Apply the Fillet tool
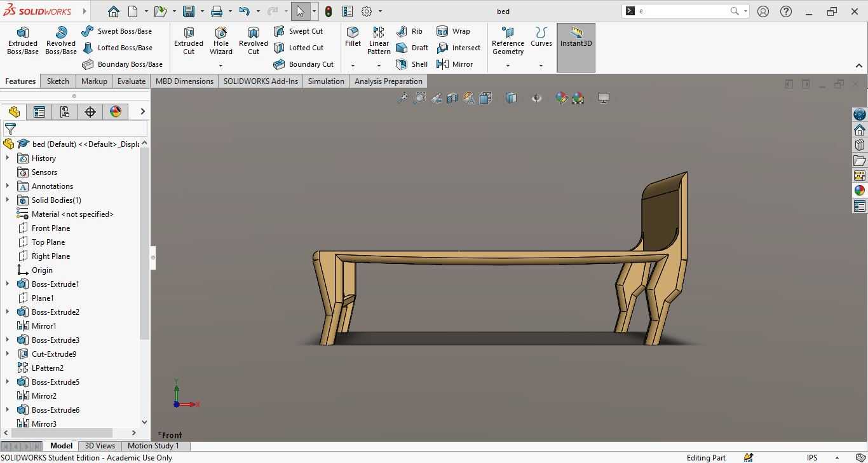The image size is (868, 463). 353,37
